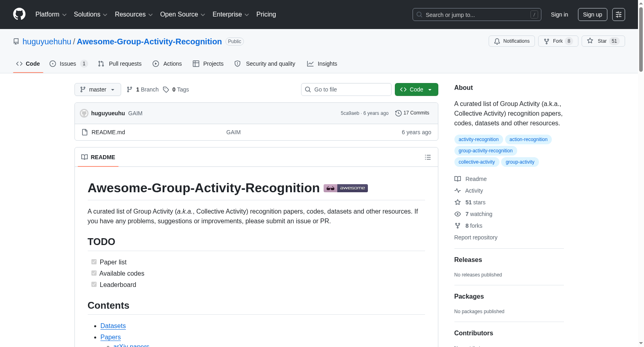The image size is (644, 347).
Task: Focus the Search or jump to field
Action: pyautogui.click(x=477, y=15)
